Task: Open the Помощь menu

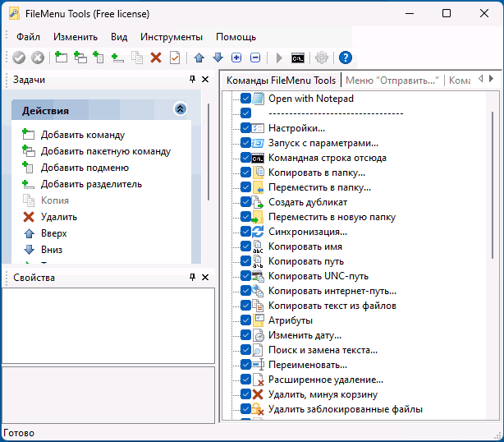Action: [x=236, y=37]
